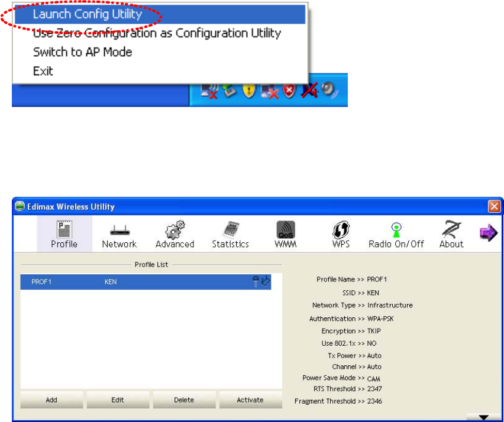Image resolution: width=504 pixels, height=422 pixels.
Task: Open the WPS setup page
Action: coord(341,234)
